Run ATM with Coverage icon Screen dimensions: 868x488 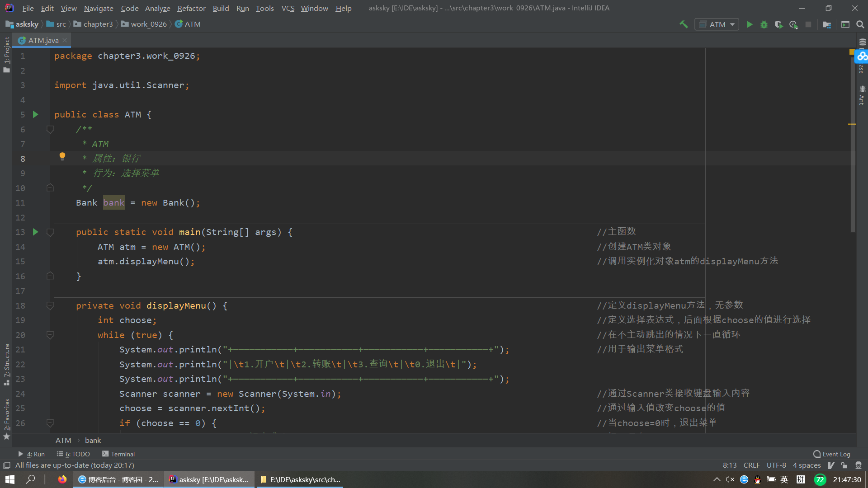[778, 24]
